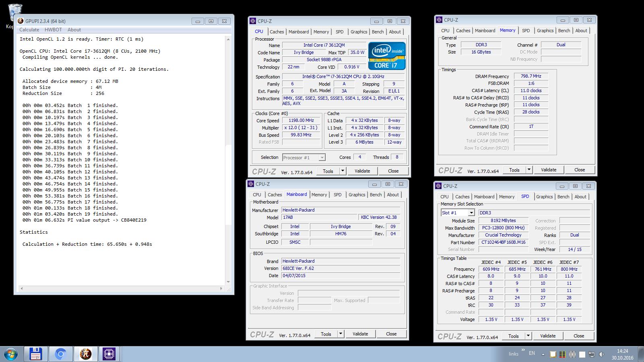Open the network connection tray icon
The width and height of the screenshot is (644, 362).
pos(591,354)
